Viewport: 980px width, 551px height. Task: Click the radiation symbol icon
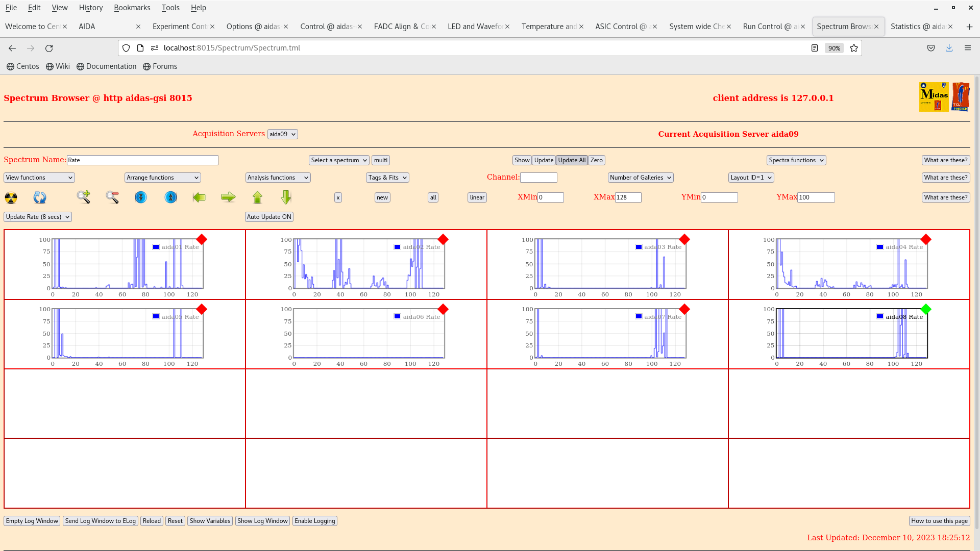pyautogui.click(x=11, y=197)
